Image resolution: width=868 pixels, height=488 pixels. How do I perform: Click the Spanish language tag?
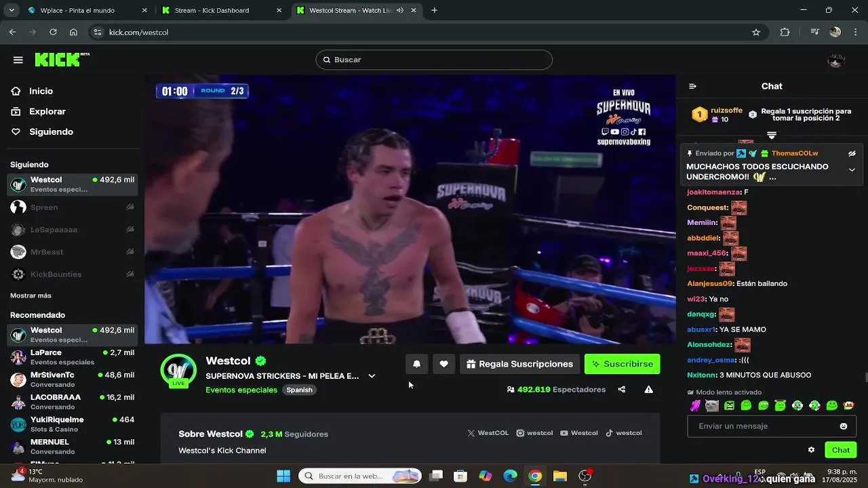(299, 390)
